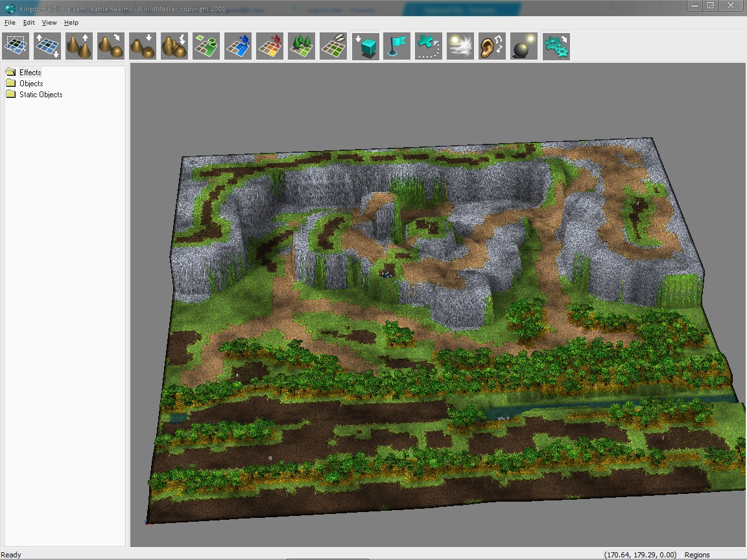Select the grid selection tool
Screen dimensions: 747x560
click(x=16, y=46)
